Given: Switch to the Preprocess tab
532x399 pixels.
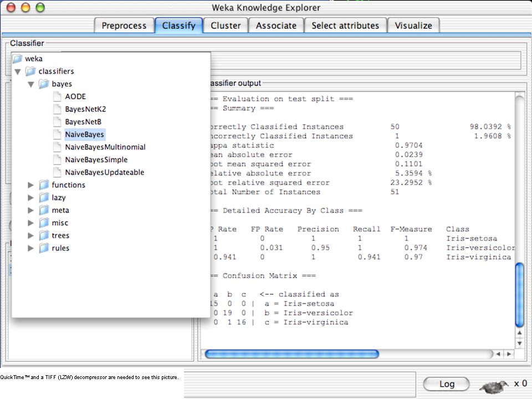Looking at the screenshot, I should (124, 25).
